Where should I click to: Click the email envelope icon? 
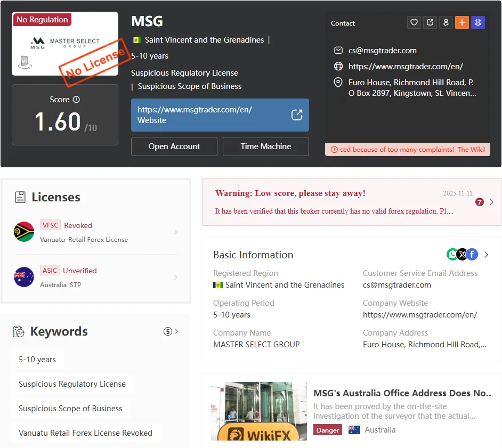(x=338, y=50)
